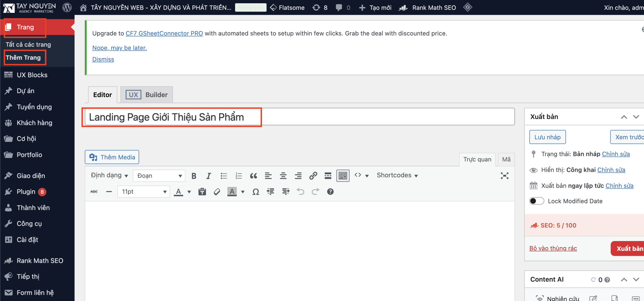The height and width of the screenshot is (301, 644).
Task: Expand the Shortcodes dropdown menu
Action: pyautogui.click(x=397, y=175)
